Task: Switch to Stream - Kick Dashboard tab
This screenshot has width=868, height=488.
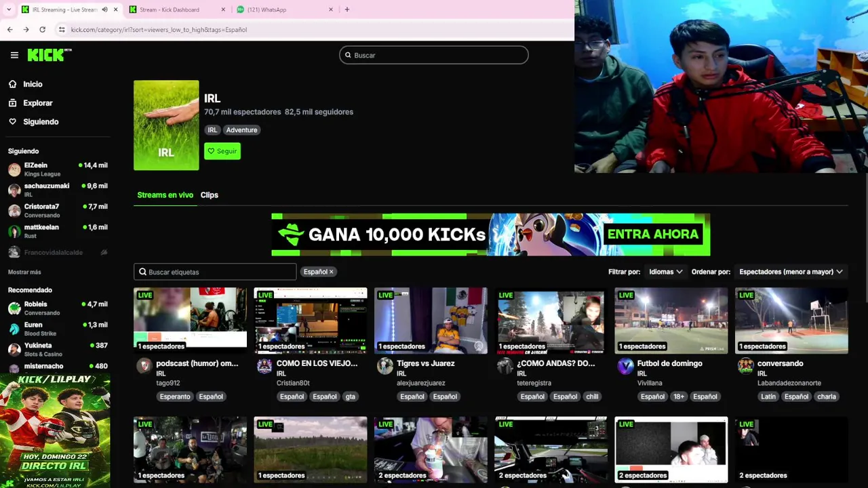Action: click(170, 9)
